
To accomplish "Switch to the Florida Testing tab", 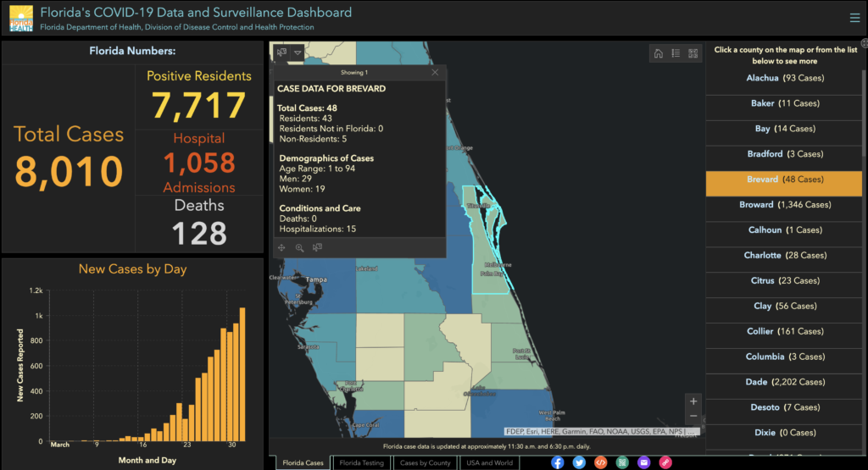I will tap(361, 463).
